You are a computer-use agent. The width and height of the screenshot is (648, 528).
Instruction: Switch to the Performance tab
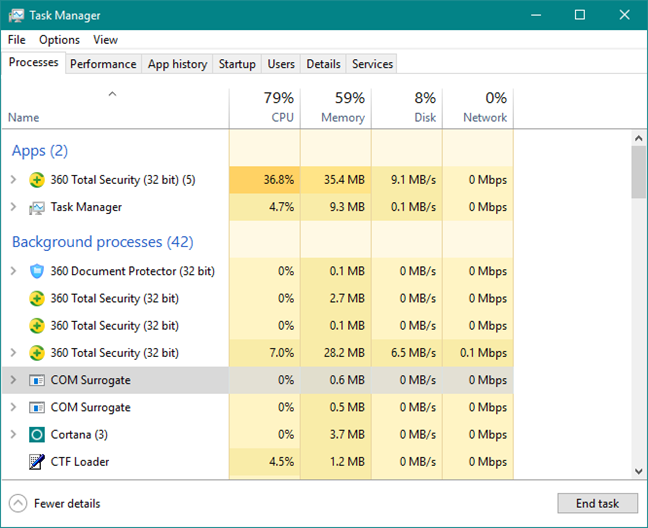(x=103, y=64)
